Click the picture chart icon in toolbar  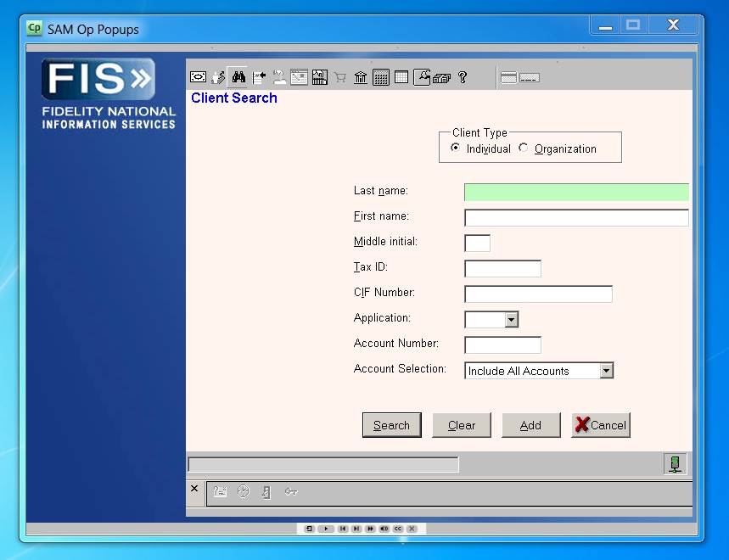(320, 77)
